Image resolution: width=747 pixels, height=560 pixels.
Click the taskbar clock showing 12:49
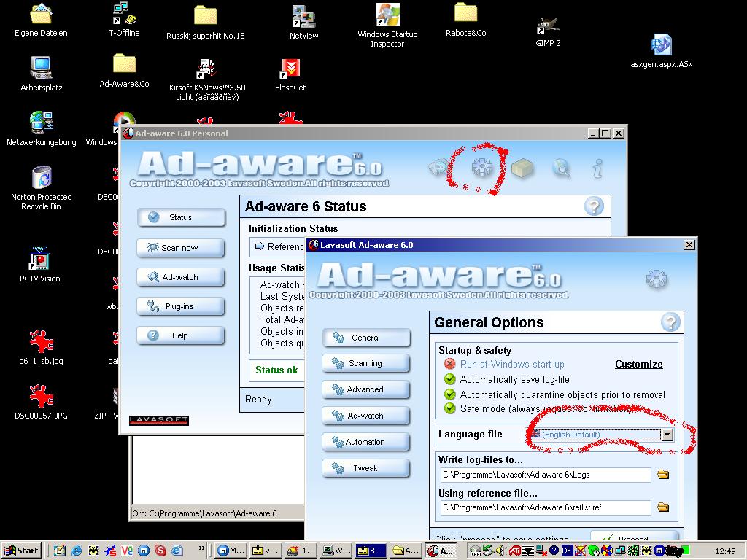coord(725,551)
